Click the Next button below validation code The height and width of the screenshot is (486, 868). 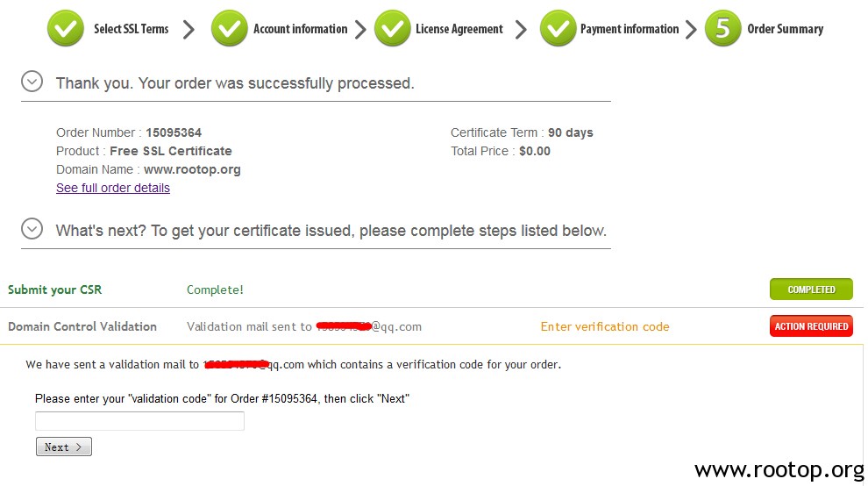(64, 447)
